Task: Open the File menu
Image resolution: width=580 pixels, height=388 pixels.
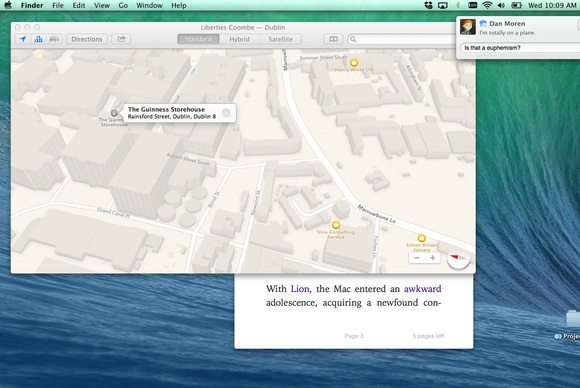Action: point(58,6)
